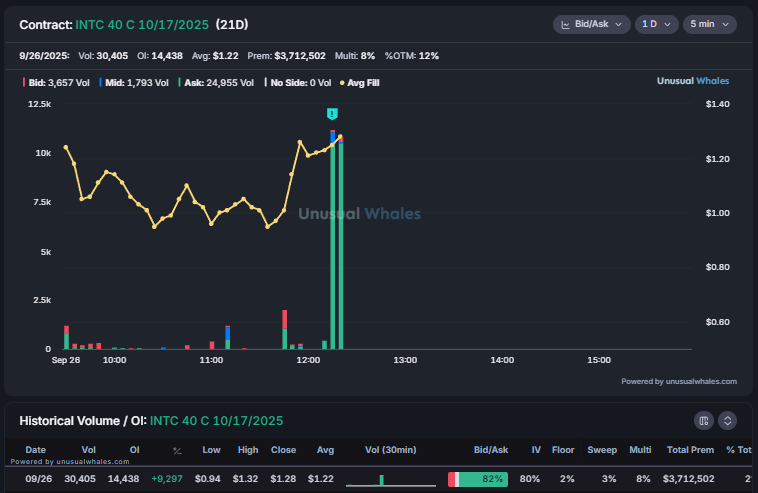This screenshot has height=493, width=758.
Task: Click the 82% Bid/Ask ratio bar
Action: pos(478,479)
